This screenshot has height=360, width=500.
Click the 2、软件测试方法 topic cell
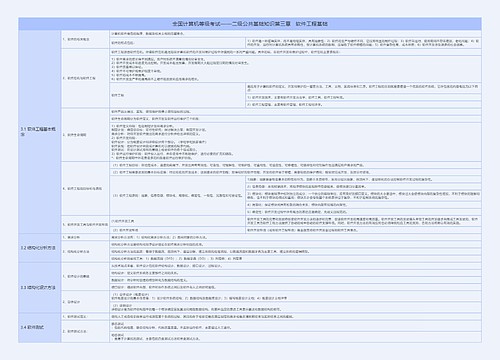[85, 332]
